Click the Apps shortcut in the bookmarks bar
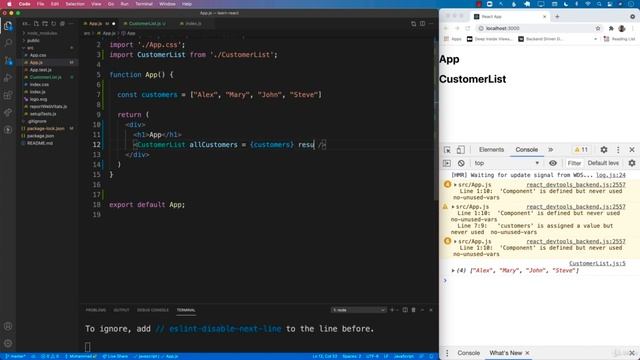The width and height of the screenshot is (640, 360). tap(453, 39)
